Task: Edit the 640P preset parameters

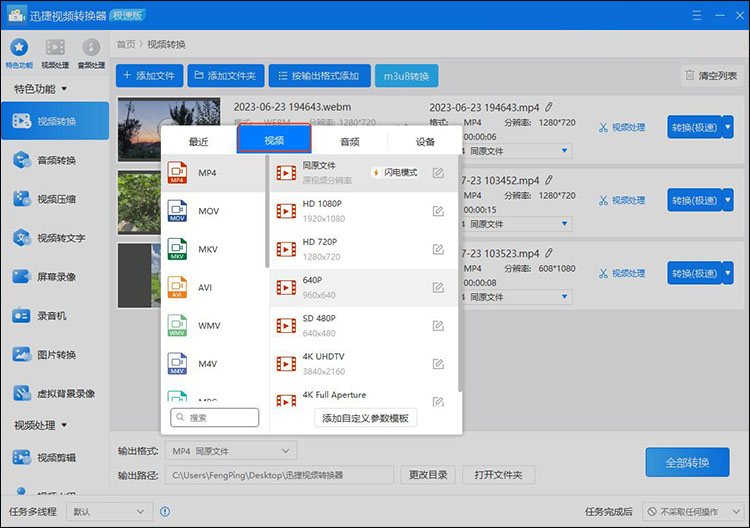Action: [438, 287]
